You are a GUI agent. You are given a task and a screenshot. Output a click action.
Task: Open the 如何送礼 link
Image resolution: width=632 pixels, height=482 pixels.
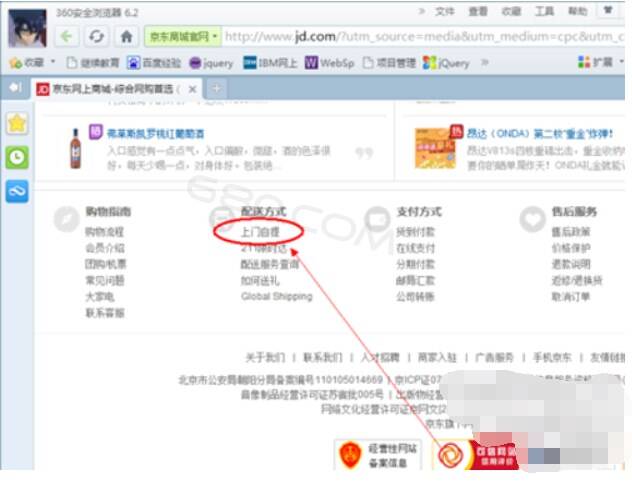pyautogui.click(x=260, y=280)
